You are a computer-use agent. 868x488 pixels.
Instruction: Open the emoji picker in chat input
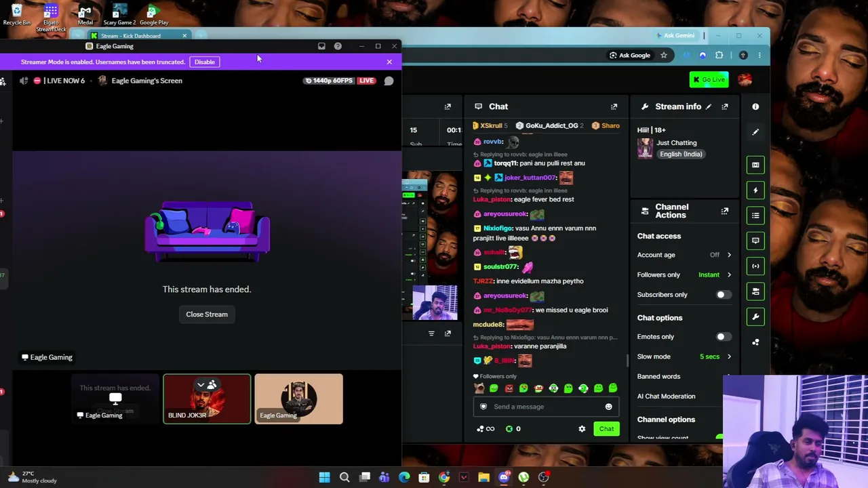pyautogui.click(x=608, y=407)
